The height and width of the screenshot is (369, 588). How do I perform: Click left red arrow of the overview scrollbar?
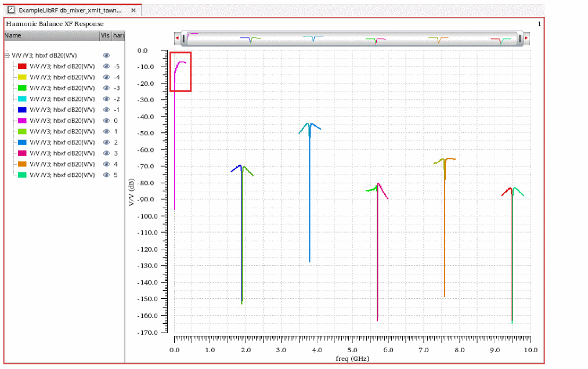coord(177,38)
